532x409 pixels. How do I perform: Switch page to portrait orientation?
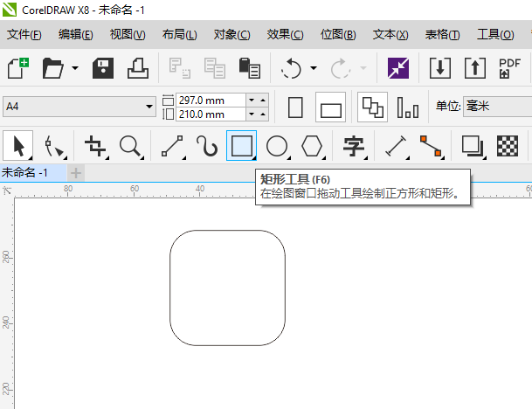tap(295, 107)
